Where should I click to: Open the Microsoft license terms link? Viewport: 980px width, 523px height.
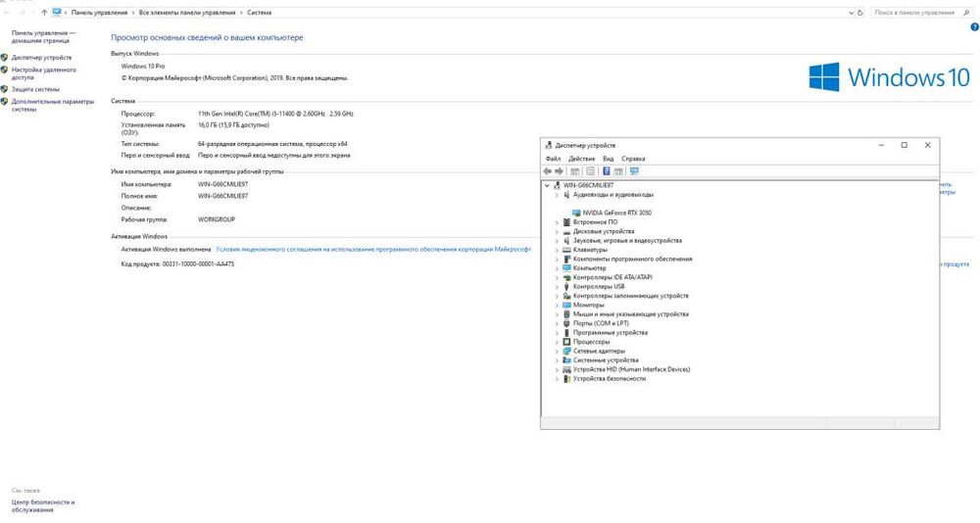pos(373,250)
